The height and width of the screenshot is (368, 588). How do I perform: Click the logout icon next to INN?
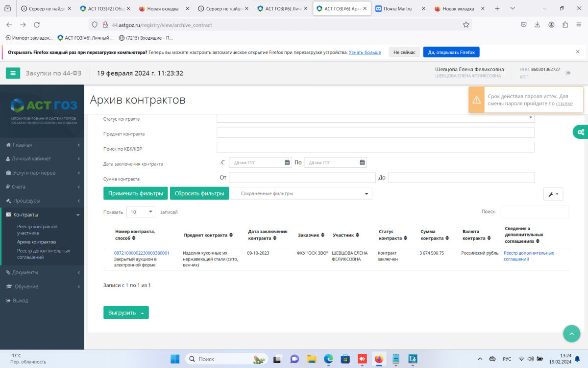pos(568,73)
